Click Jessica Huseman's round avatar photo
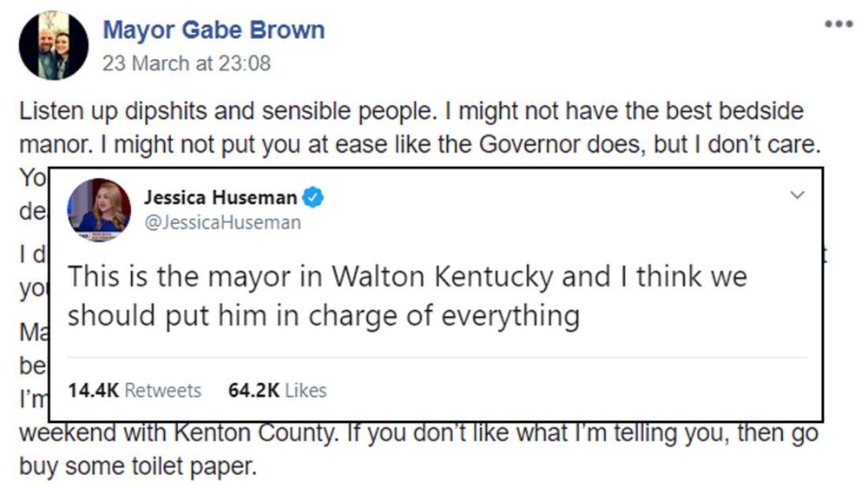Viewport: 868px width, 488px height. pos(99,209)
